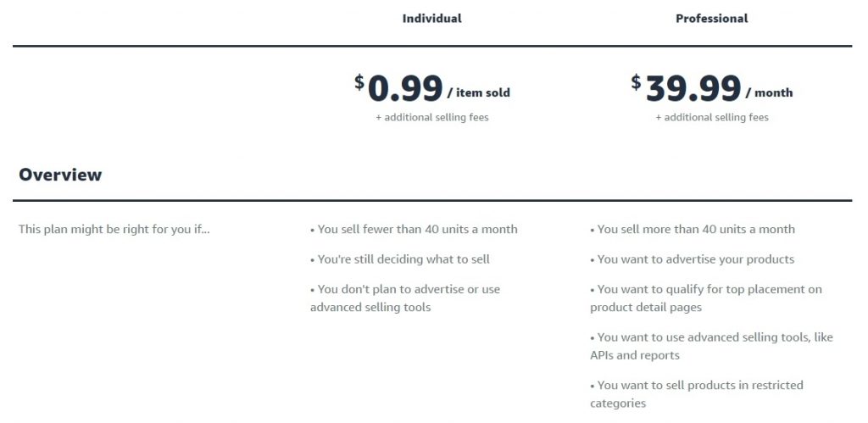Click the $0.99 per item sold price
Viewport: 868px width, 423px height.
pos(431,89)
